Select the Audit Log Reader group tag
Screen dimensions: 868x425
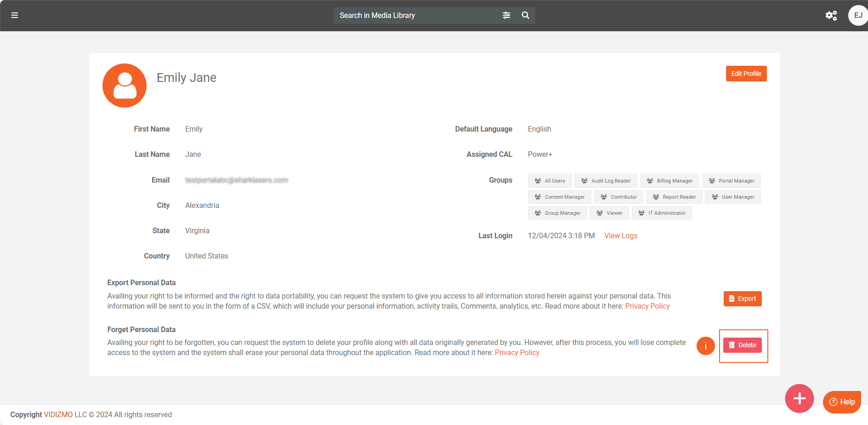(606, 181)
